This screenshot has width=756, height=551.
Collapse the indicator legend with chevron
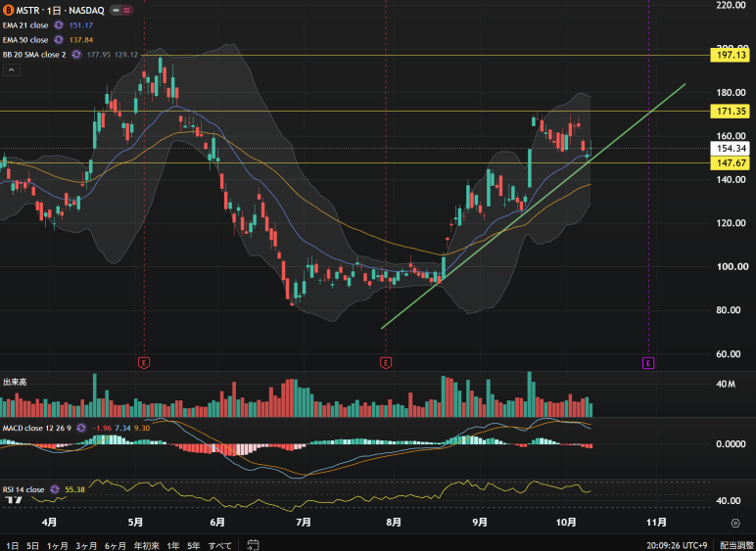click(12, 70)
